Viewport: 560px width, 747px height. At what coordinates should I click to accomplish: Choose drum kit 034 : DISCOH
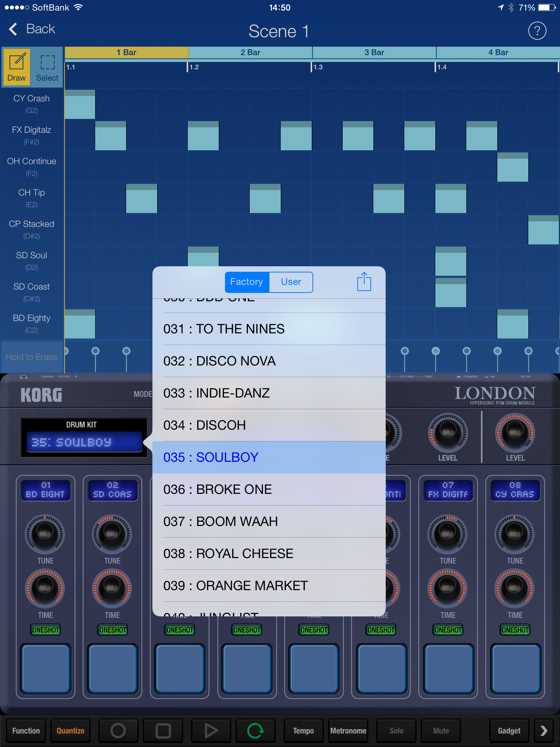[x=269, y=425]
